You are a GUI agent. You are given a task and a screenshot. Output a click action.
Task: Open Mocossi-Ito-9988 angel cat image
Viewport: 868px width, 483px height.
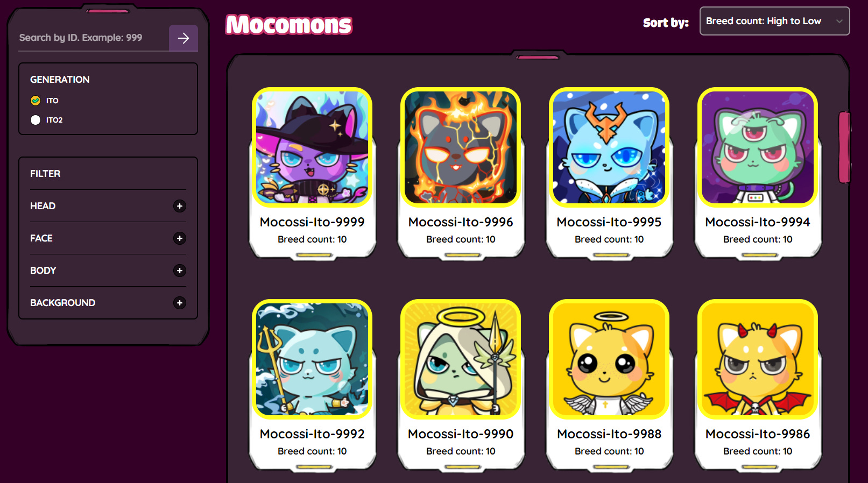tap(609, 359)
